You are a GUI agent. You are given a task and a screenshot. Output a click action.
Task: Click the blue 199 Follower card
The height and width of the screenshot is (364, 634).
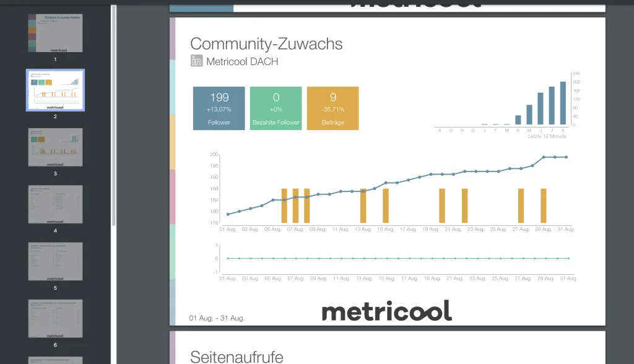click(x=219, y=108)
